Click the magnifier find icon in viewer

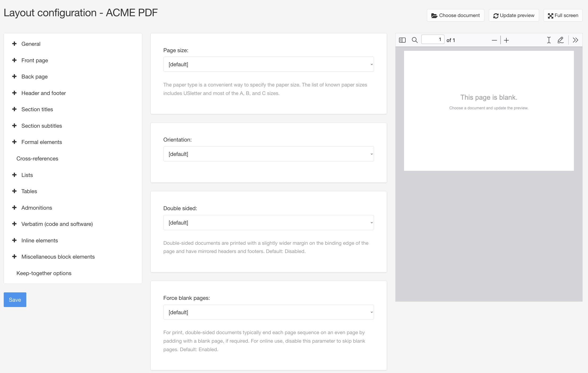[x=414, y=40]
